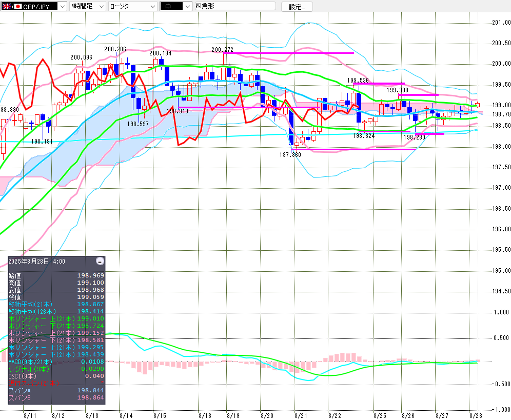The image size is (511, 420).
Task: Click the 8/25 date on the time axis
Action: click(x=380, y=416)
